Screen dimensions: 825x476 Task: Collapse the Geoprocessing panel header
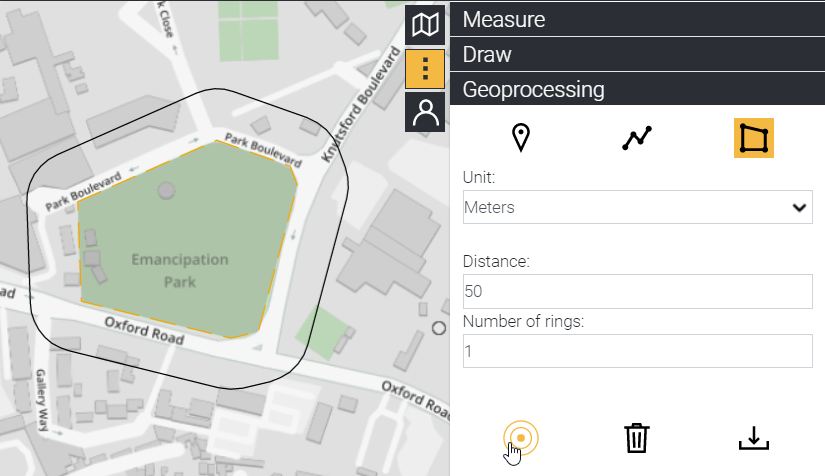click(x=638, y=89)
